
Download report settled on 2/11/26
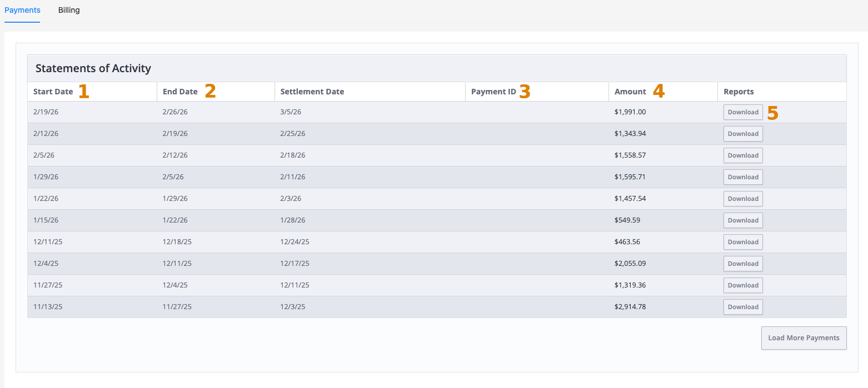(743, 177)
